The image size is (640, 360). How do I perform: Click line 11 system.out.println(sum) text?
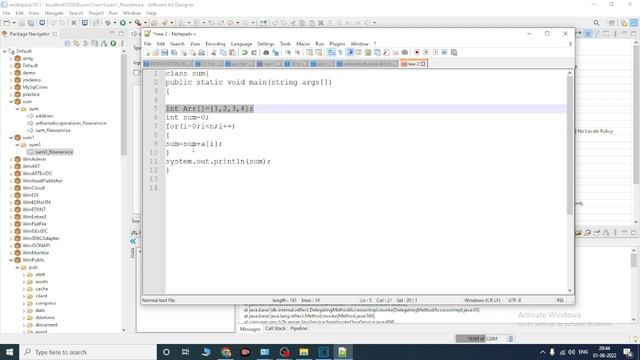218,162
